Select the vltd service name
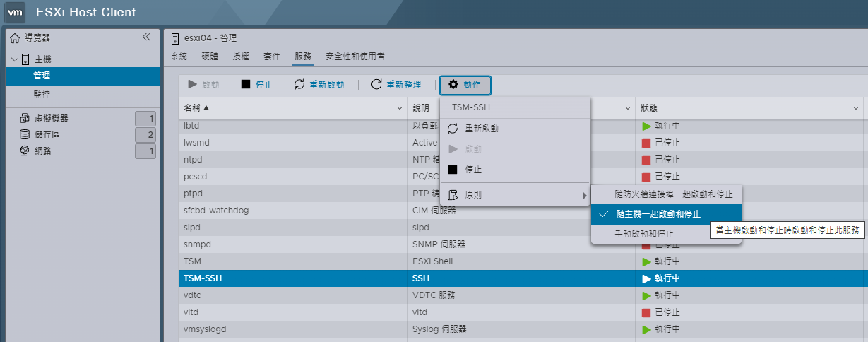Screen dimensions: 868x342 click(x=191, y=312)
